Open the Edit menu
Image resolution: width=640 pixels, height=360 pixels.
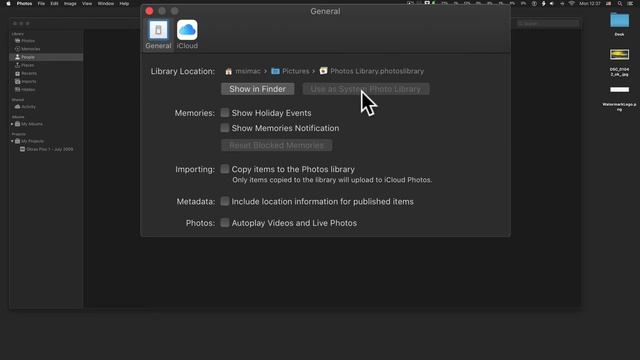pyautogui.click(x=54, y=4)
